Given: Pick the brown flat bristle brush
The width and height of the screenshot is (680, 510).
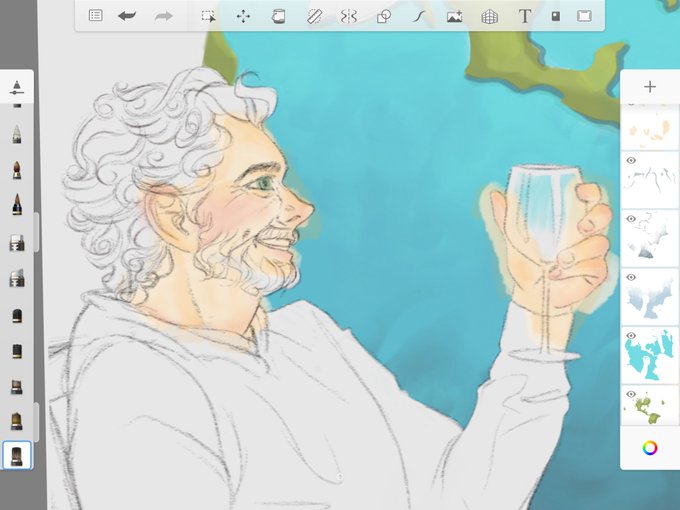Looking at the screenshot, I should coord(16,386).
